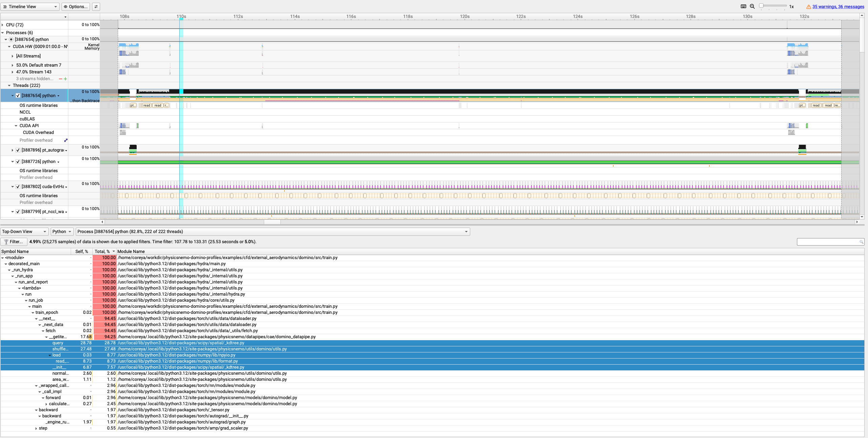Uncheck the [3887896] pt_autograd thread checkbox
This screenshot has height=438, width=868.
[18, 150]
